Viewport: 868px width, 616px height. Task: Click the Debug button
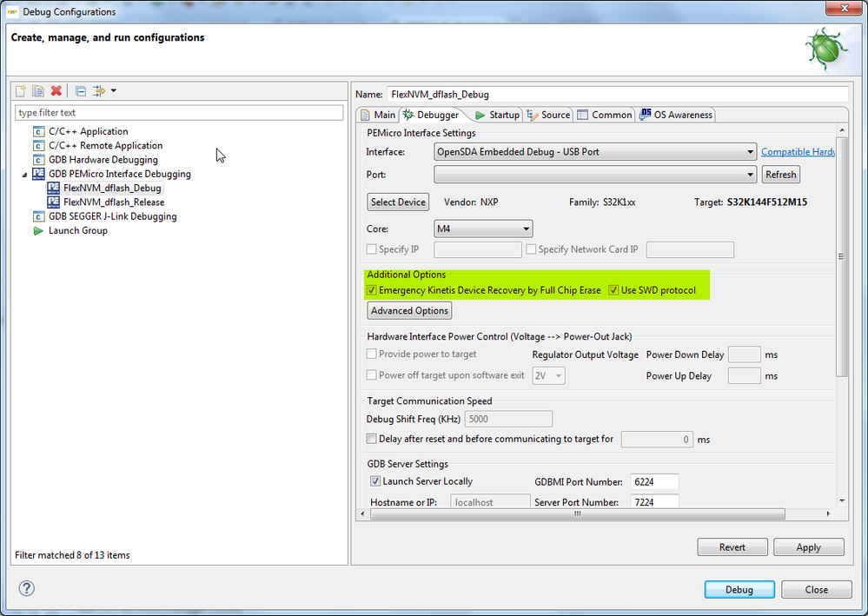pos(739,589)
